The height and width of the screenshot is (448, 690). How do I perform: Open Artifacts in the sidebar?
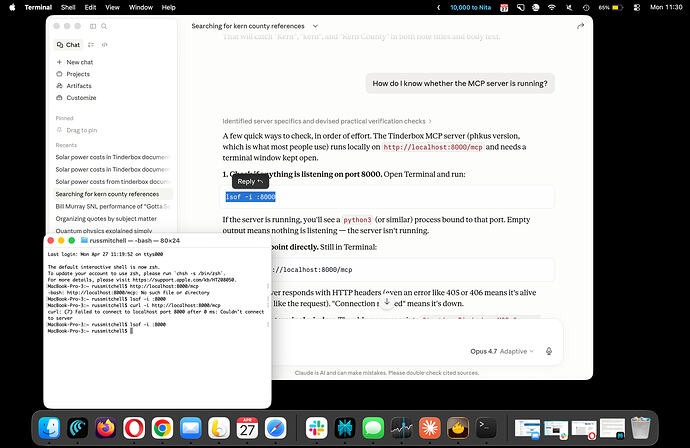pos(74,86)
